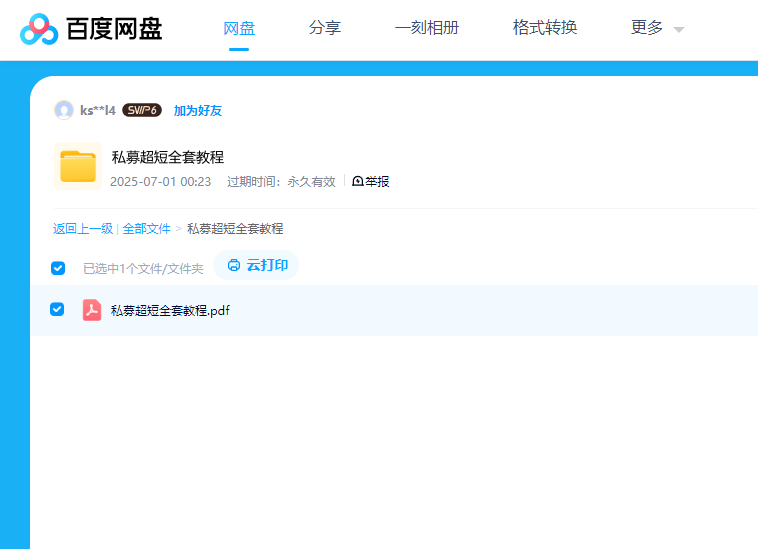Switch to the 网盘 tab

239,28
